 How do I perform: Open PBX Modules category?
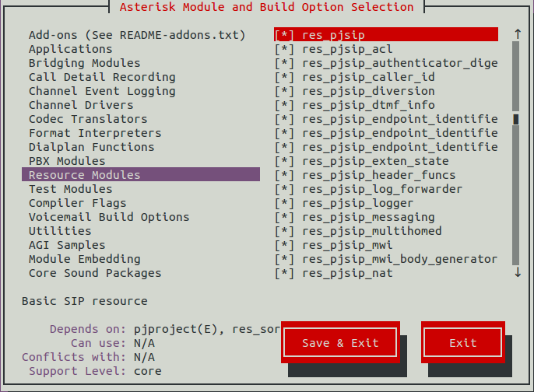67,160
